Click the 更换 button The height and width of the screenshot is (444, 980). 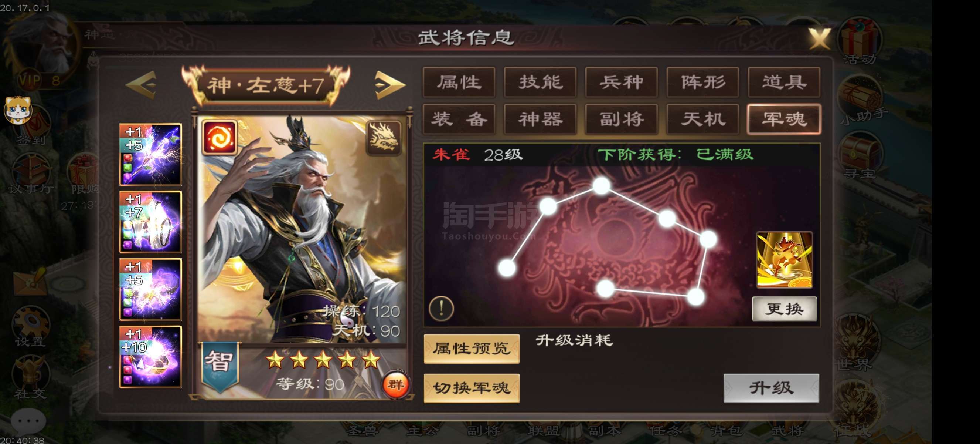coord(785,309)
